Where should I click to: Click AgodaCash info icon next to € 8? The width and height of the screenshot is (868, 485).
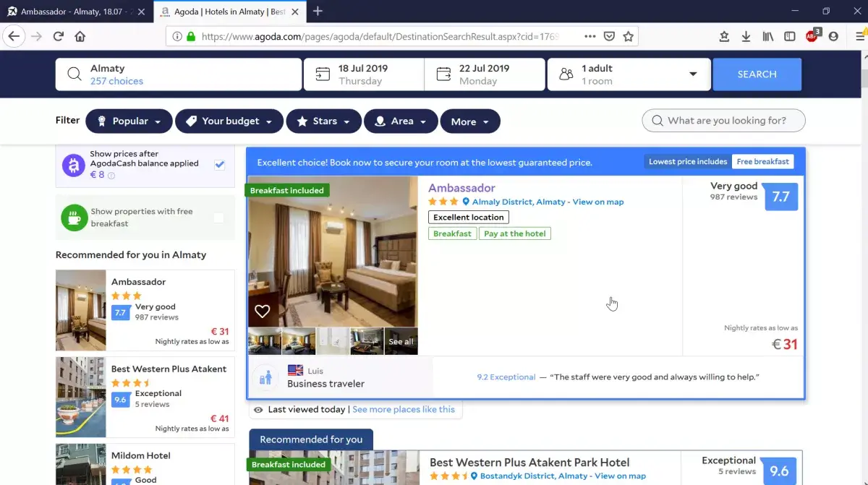(111, 176)
